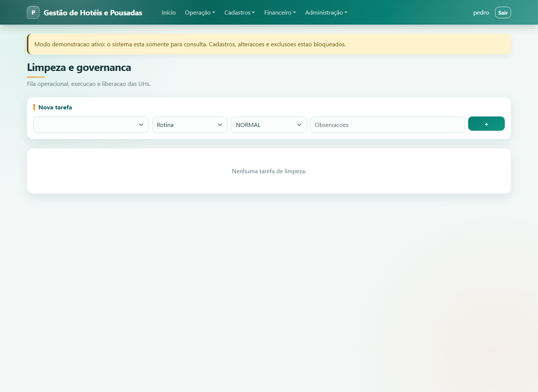
Task: Go to the Início menu item
Action: (168, 12)
